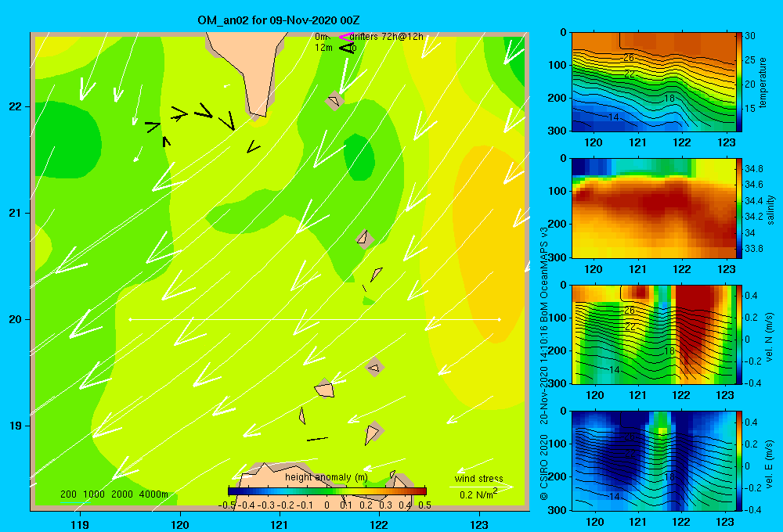Click the "1000" bathymetry depth label

coord(94,494)
